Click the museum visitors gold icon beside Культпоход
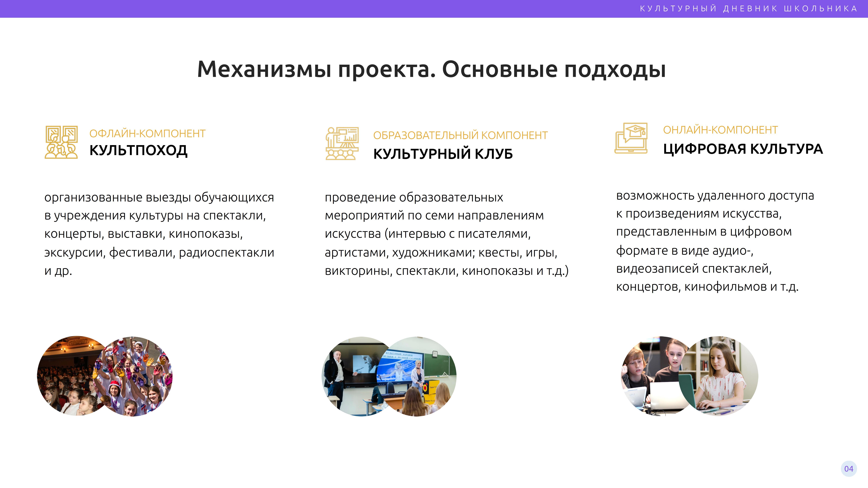Screen dimensions: 868x488 61,142
